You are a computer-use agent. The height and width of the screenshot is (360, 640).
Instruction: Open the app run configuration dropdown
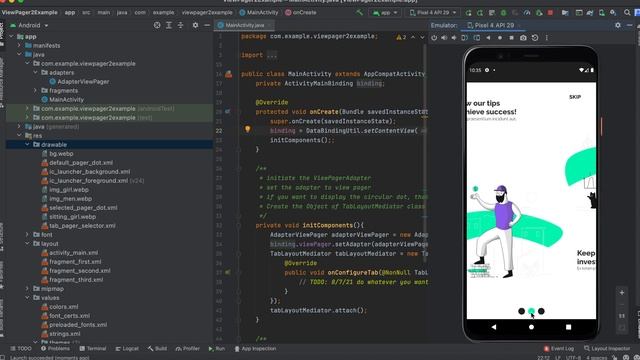tap(384, 13)
